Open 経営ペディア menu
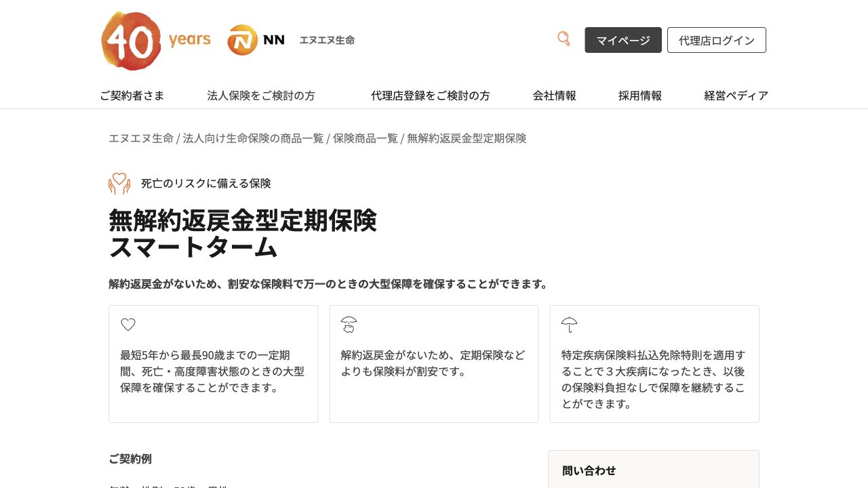868x488 pixels. click(x=736, y=96)
